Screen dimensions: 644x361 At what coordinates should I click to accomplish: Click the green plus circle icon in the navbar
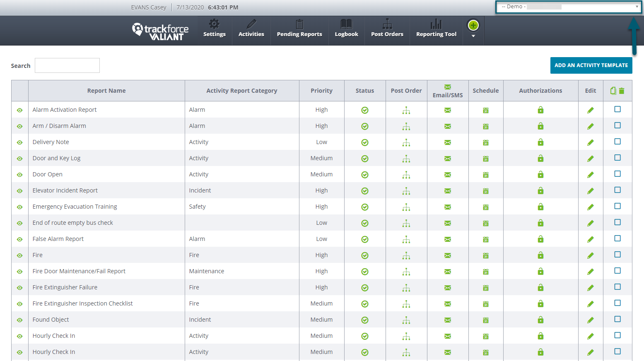click(x=473, y=25)
